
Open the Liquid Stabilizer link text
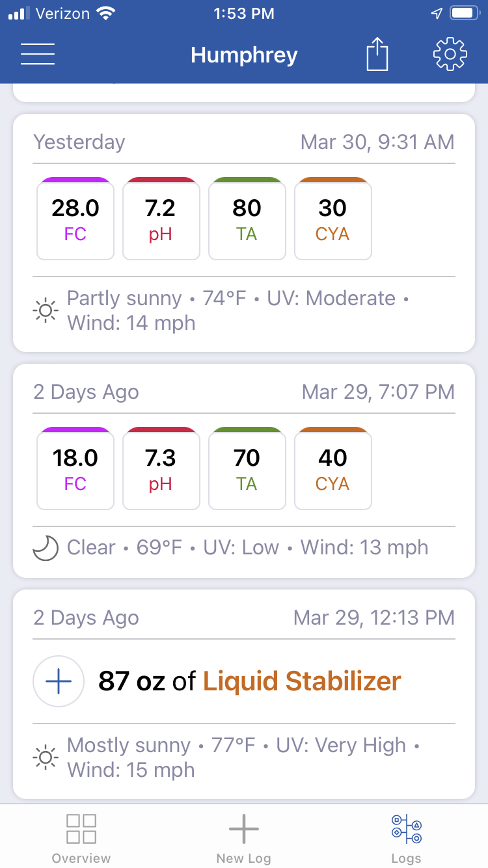coord(302,681)
